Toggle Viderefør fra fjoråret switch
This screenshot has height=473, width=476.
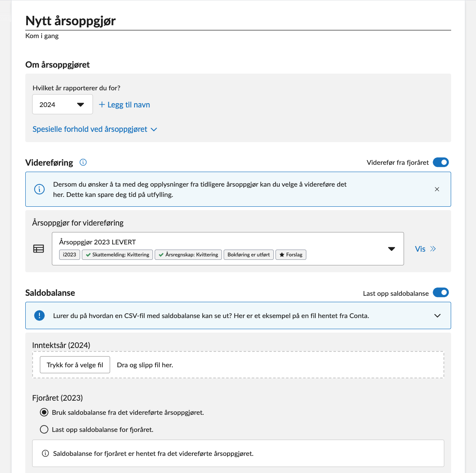pyautogui.click(x=440, y=162)
